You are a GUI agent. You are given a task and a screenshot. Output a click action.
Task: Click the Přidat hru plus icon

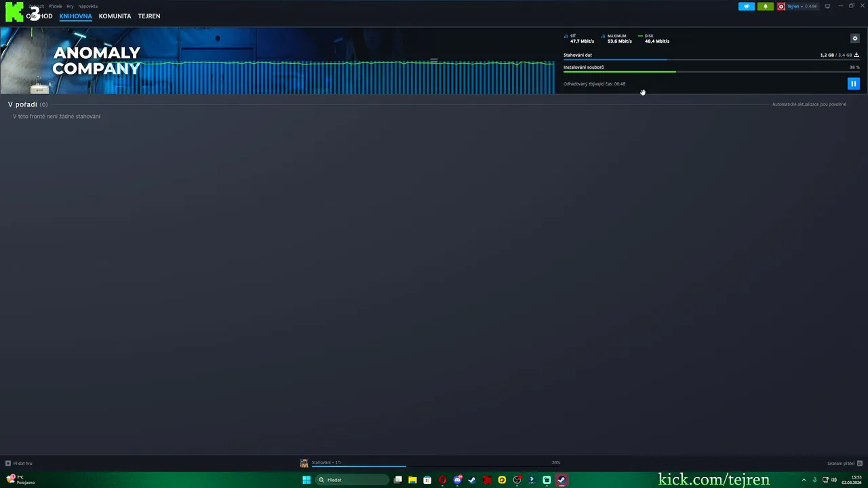[x=8, y=464]
